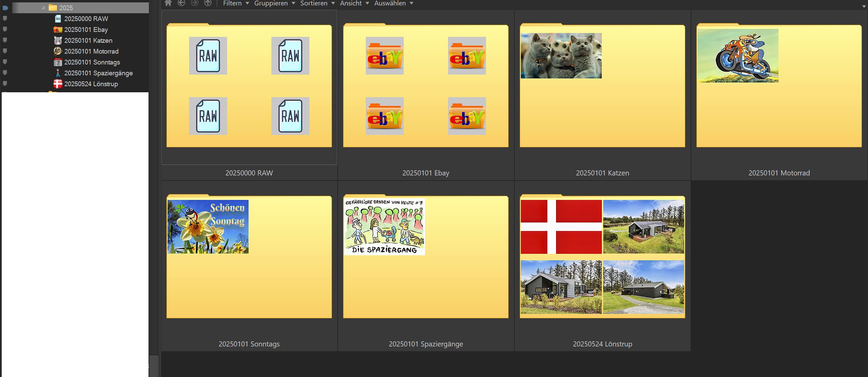Image resolution: width=868 pixels, height=377 pixels.
Task: Toggle the easy-select marker for 20250101 Spaziergänge
Action: point(5,73)
